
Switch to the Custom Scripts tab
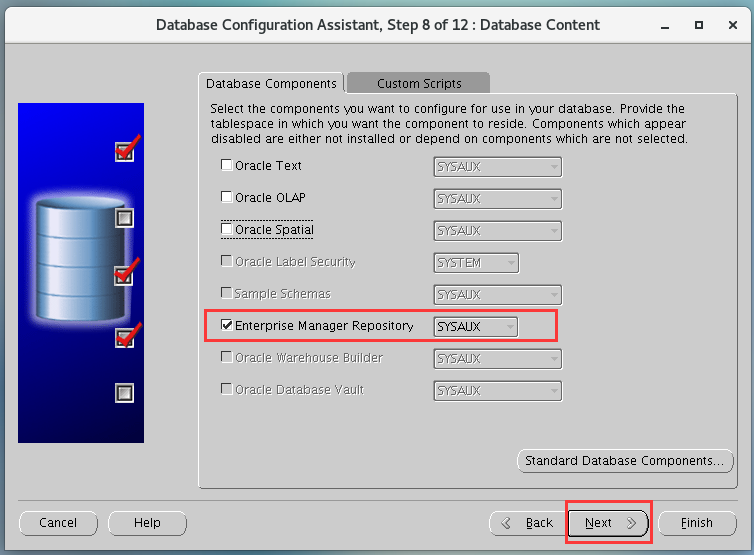click(419, 83)
